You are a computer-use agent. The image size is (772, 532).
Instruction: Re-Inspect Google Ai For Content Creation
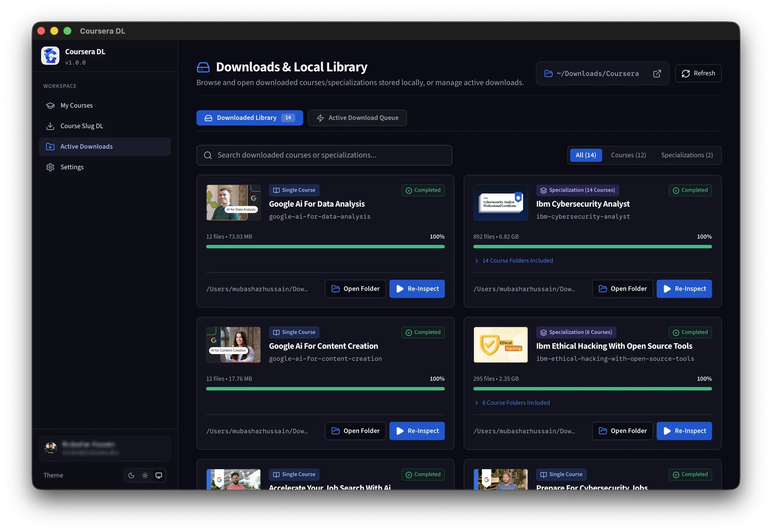click(417, 431)
